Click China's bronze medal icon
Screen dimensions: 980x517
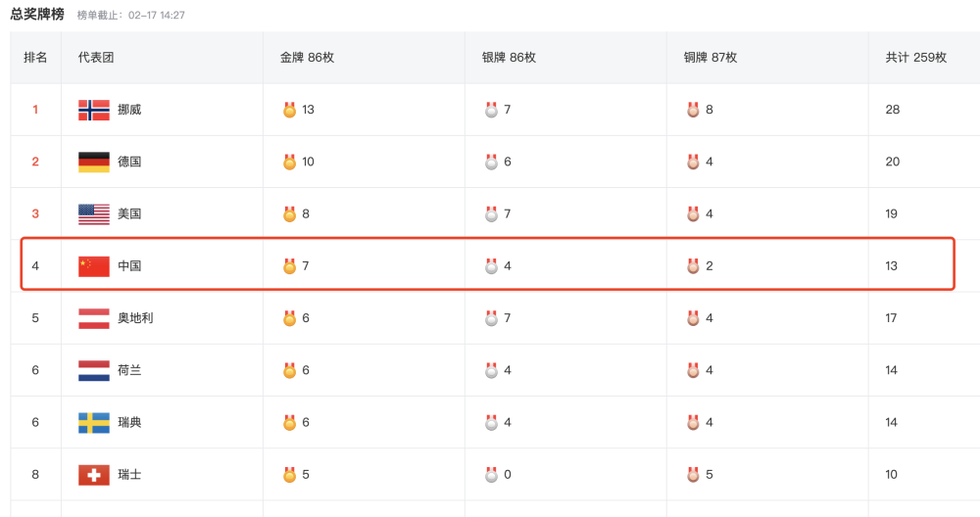coord(693,266)
